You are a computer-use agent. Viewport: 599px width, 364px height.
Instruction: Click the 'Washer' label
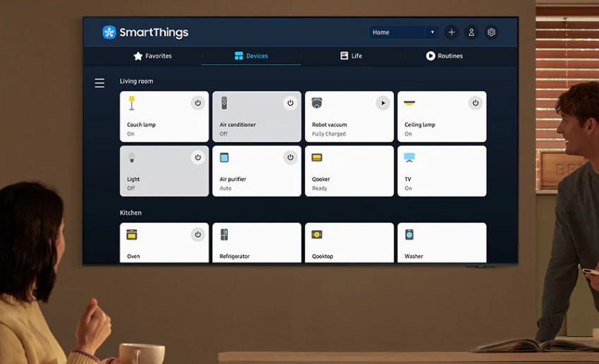(413, 256)
